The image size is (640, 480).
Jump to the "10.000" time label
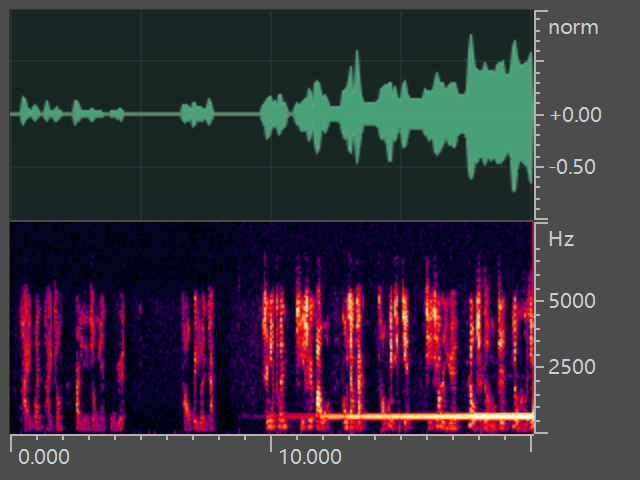click(309, 457)
